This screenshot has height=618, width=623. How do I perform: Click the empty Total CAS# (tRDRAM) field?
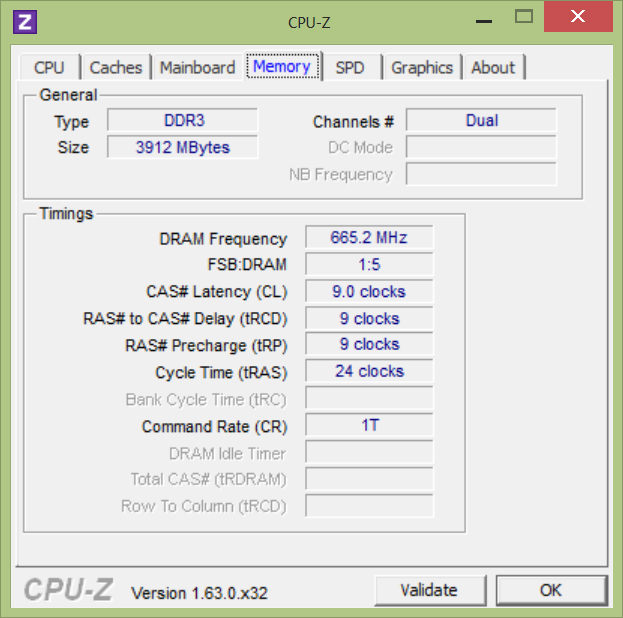(x=369, y=479)
